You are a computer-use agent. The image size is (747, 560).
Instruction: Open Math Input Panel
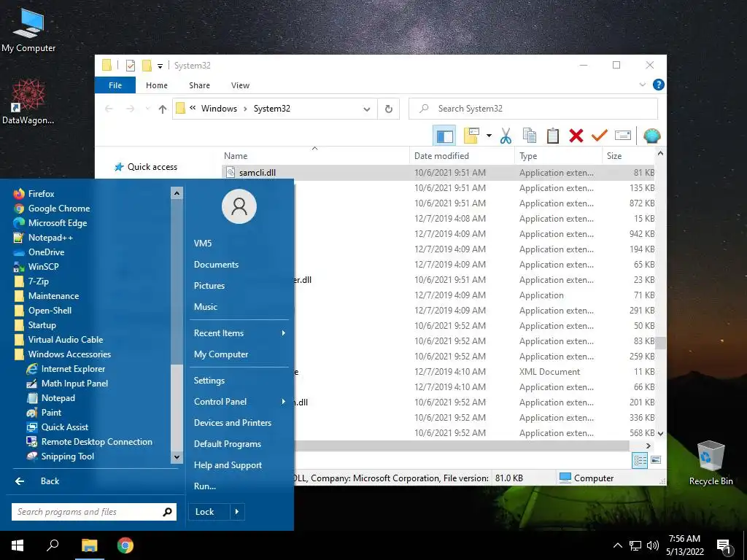67,384
